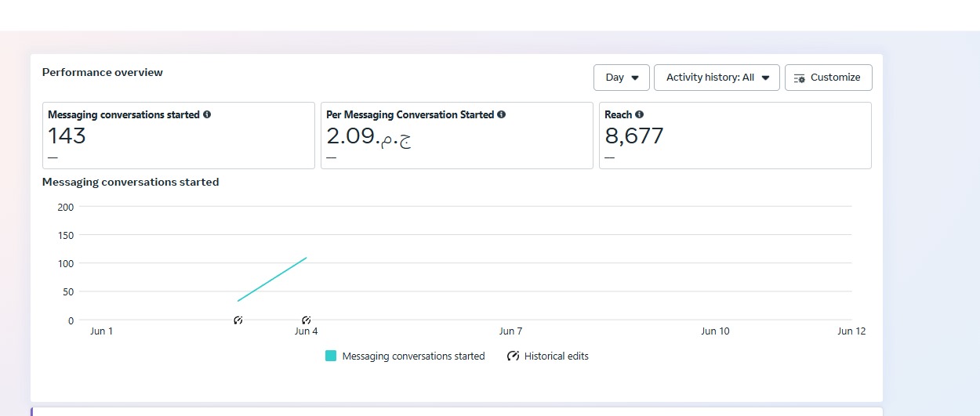Click the Jun 7 date label on the axis

[511, 331]
